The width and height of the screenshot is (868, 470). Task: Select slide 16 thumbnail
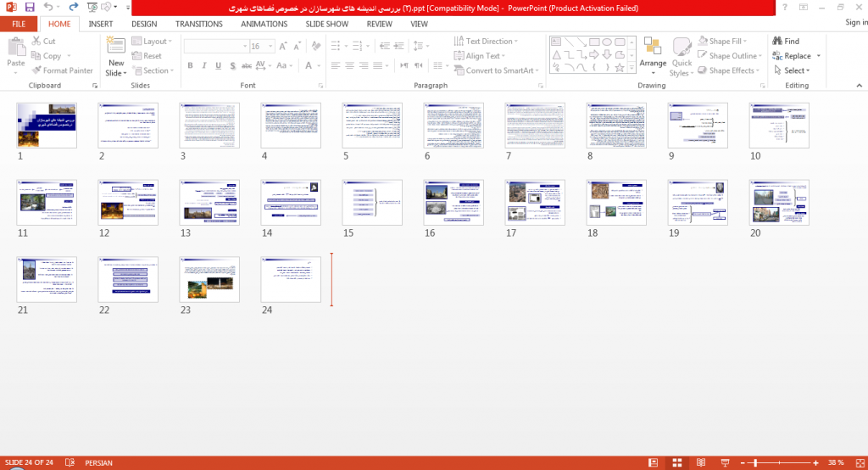453,202
